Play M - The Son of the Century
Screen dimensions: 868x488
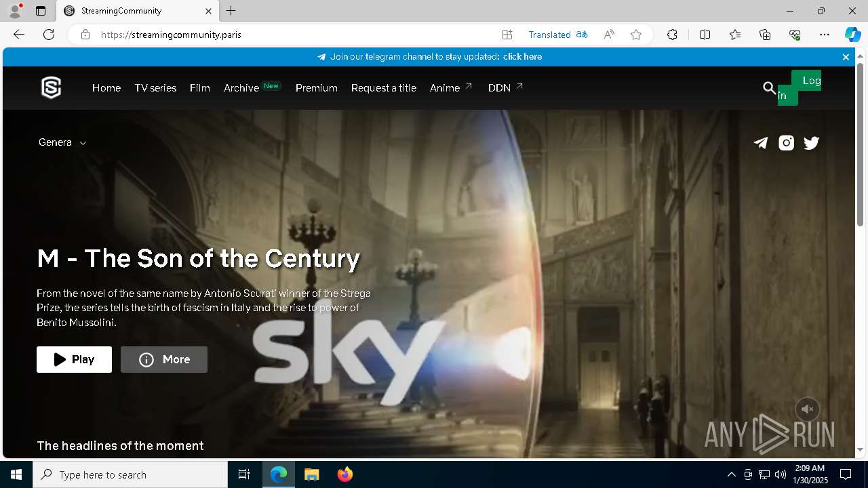74,359
